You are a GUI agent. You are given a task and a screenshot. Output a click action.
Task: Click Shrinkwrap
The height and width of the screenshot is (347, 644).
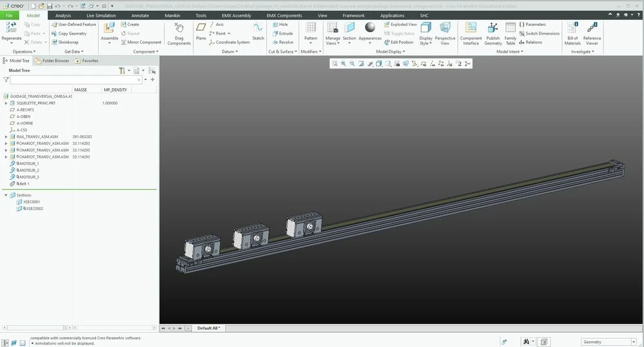65,42
